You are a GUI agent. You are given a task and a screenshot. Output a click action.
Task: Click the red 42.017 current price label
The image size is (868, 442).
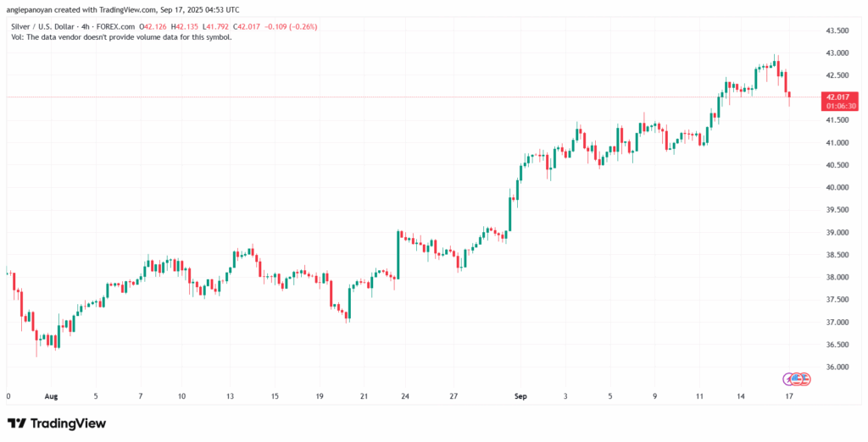836,97
